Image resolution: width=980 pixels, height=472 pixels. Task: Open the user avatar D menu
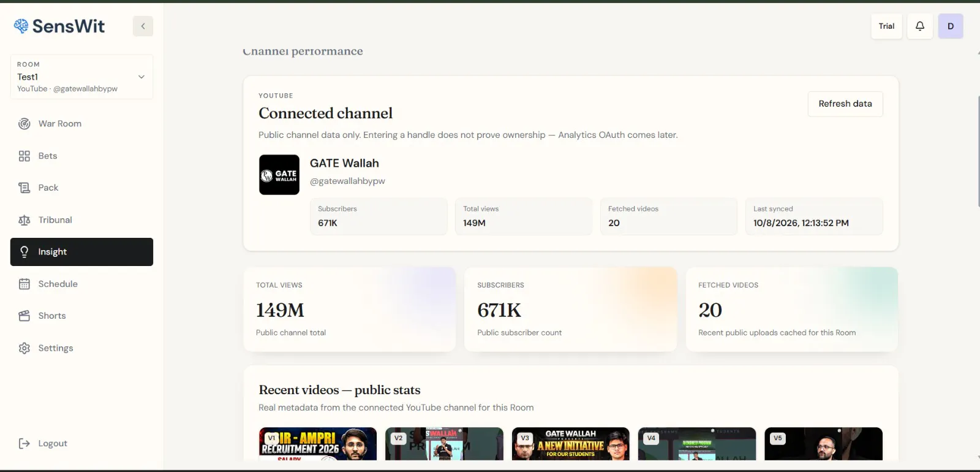tap(951, 26)
